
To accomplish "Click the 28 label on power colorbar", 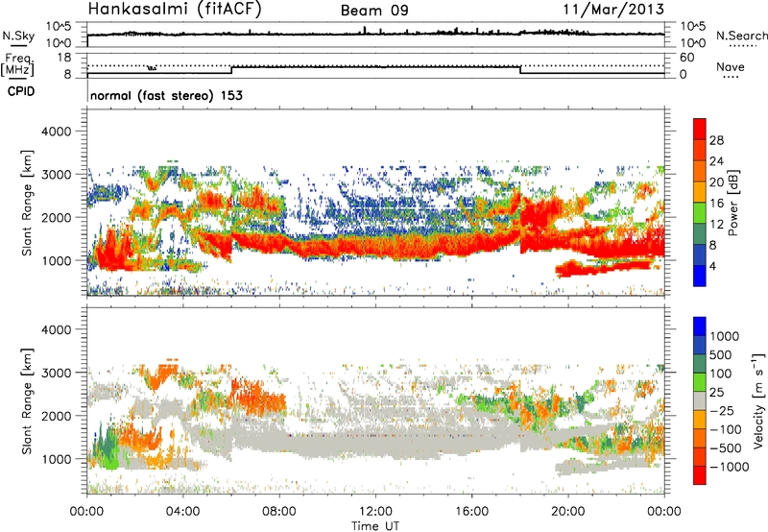I will (716, 140).
